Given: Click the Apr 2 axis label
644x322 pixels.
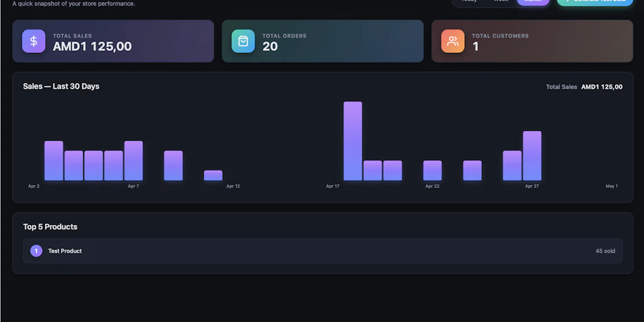Looking at the screenshot, I should click(x=34, y=186).
